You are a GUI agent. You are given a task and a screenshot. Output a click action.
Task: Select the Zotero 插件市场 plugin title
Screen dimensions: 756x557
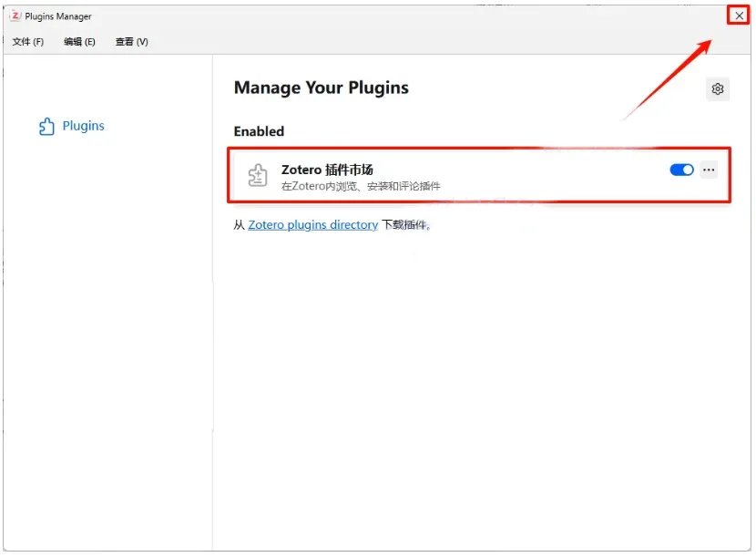point(327,170)
